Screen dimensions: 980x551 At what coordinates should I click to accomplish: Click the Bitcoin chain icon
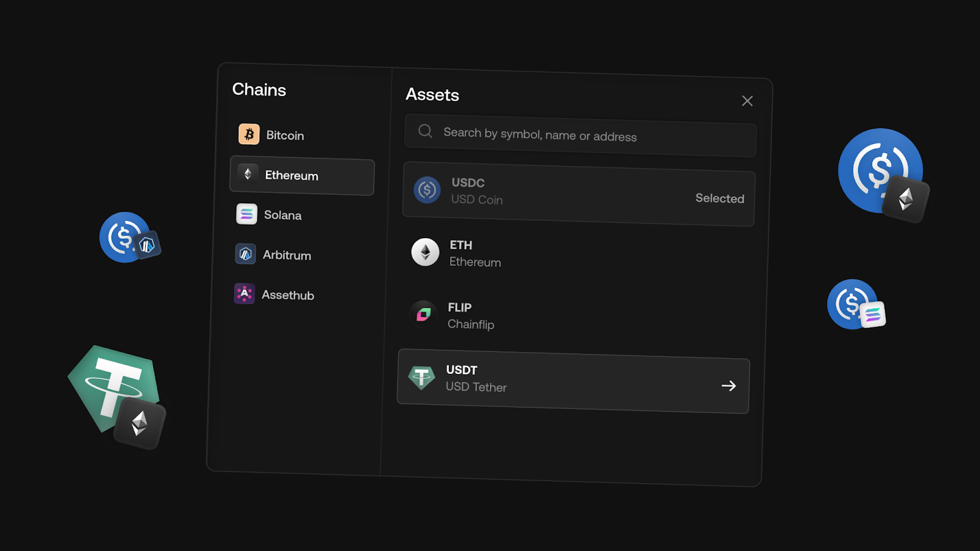(249, 134)
